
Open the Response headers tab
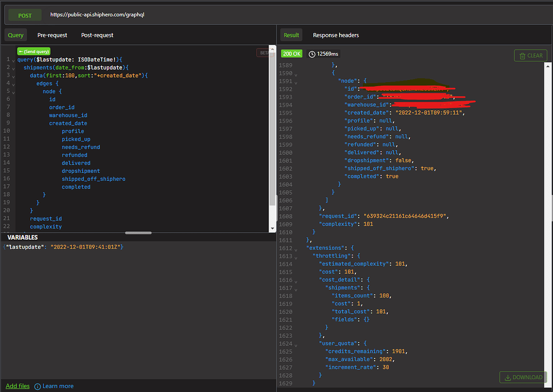point(336,35)
